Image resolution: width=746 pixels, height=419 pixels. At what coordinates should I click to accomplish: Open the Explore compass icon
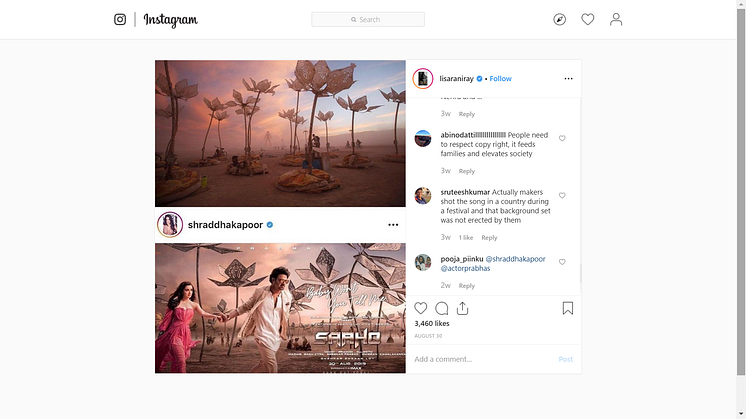point(560,19)
